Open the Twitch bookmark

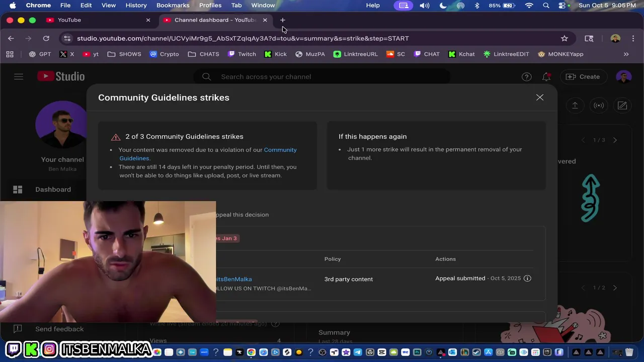tap(242, 54)
